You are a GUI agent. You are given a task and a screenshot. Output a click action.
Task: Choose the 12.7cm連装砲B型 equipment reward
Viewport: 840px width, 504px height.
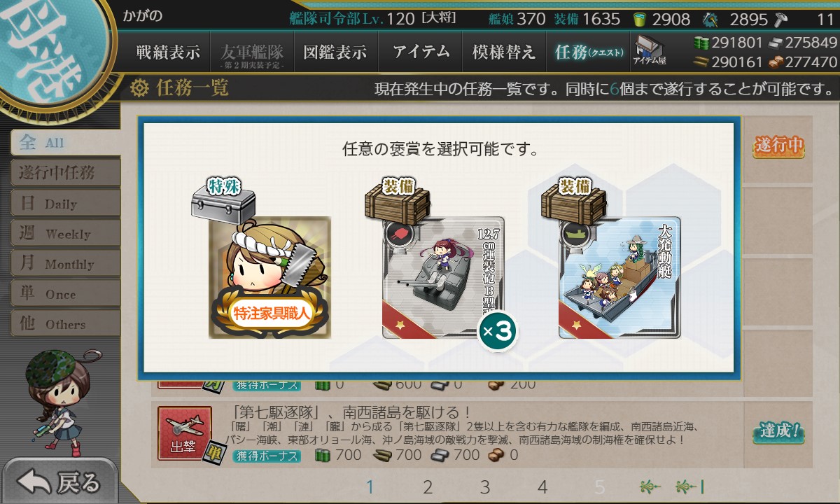[x=443, y=278]
